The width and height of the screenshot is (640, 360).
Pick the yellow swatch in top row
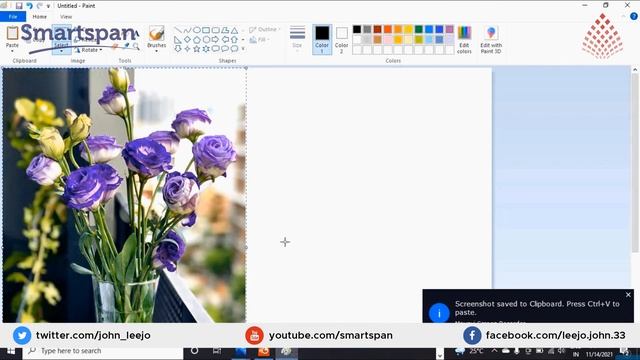[x=409, y=29]
